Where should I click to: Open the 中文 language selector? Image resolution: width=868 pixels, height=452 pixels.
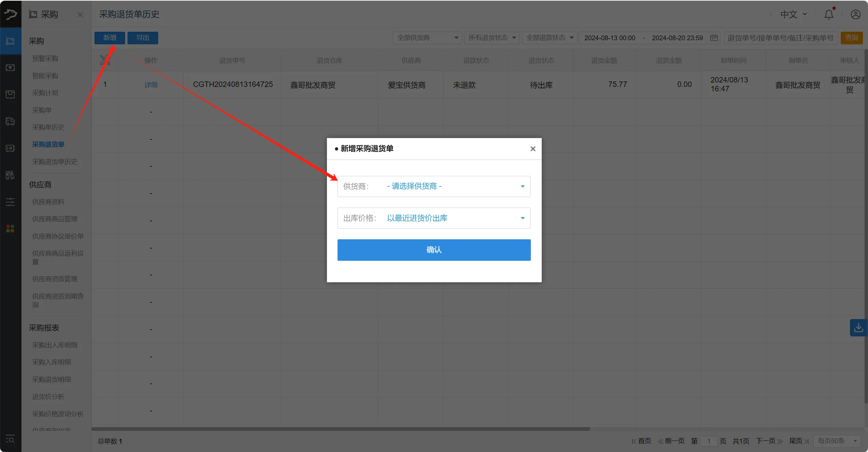793,14
